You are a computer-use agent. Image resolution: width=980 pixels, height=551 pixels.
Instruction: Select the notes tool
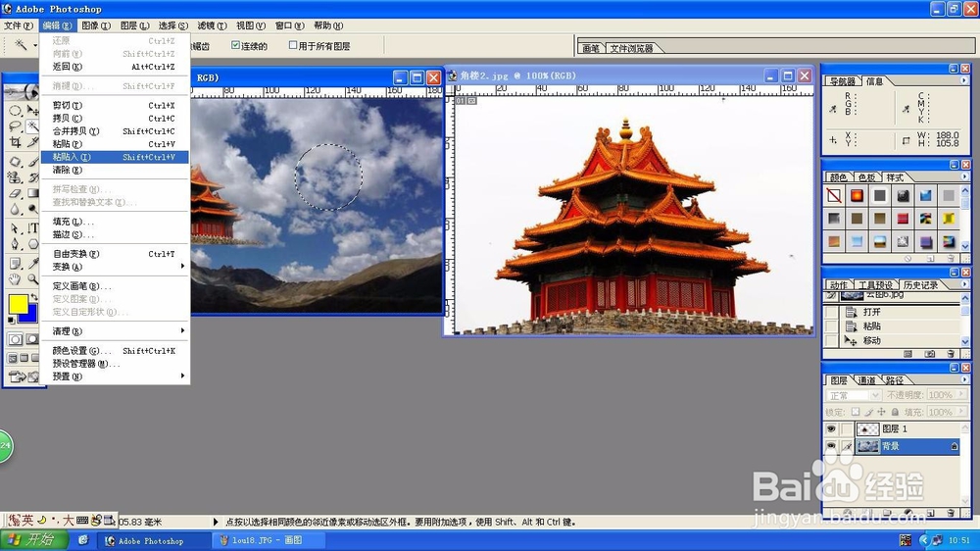(x=15, y=264)
